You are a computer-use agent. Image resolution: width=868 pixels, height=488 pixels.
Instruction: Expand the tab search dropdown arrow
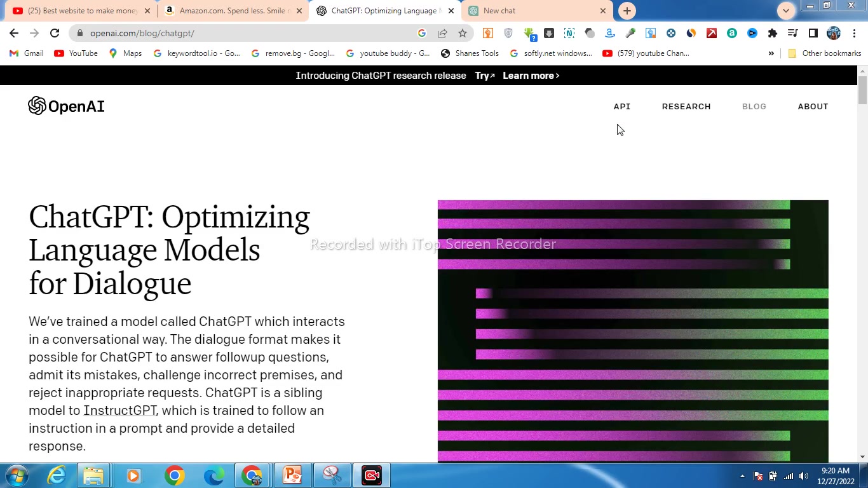coord(786,11)
